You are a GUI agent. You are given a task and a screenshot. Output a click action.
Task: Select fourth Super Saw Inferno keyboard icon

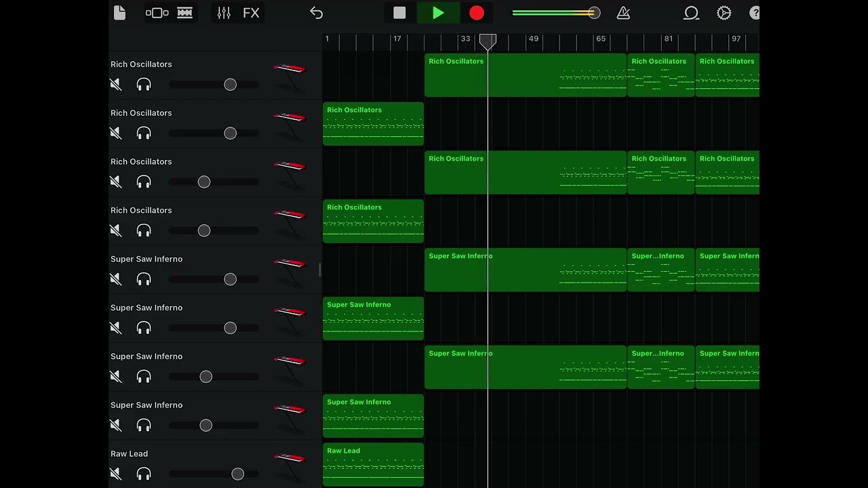coord(291,418)
